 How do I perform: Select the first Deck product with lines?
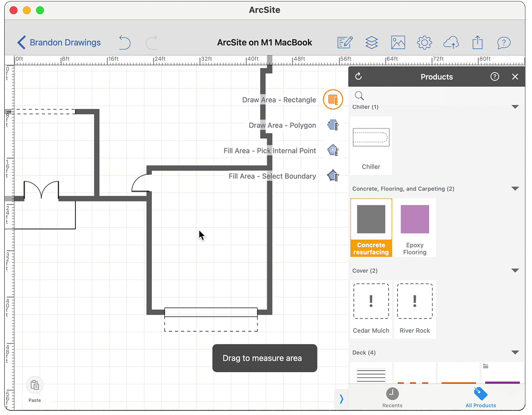pyautogui.click(x=371, y=373)
